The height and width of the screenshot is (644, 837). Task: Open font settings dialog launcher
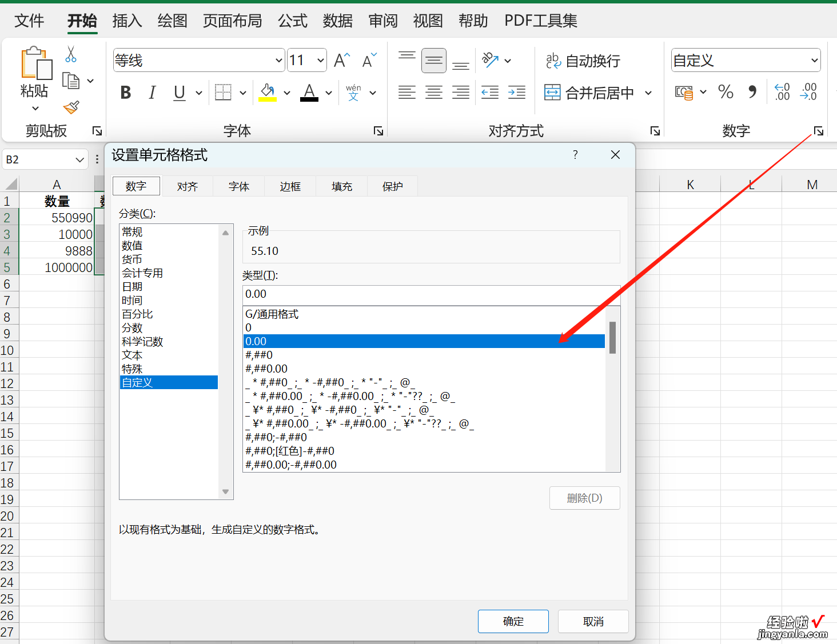[378, 131]
